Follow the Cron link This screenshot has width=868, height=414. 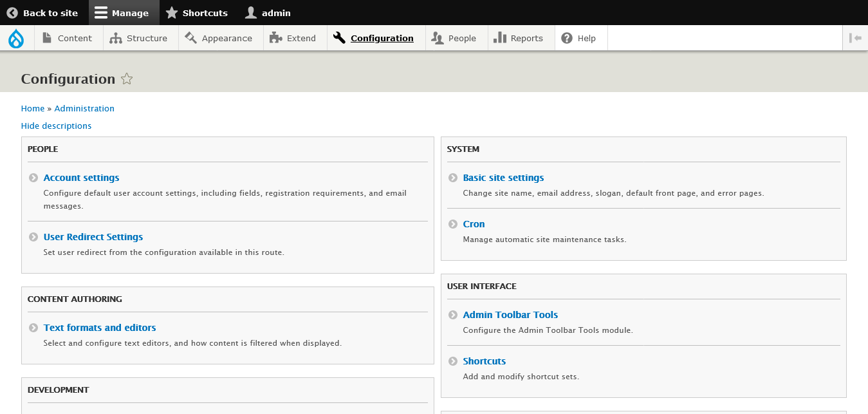tap(474, 223)
